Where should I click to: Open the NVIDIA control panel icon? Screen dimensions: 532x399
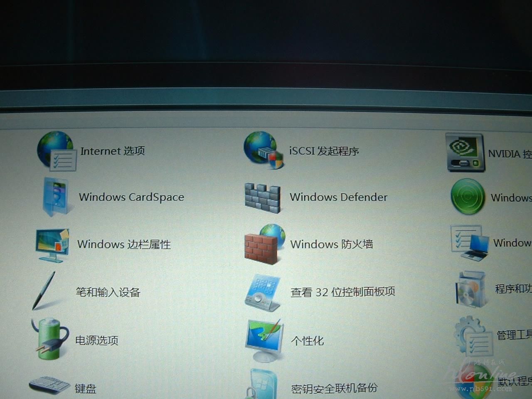point(465,153)
